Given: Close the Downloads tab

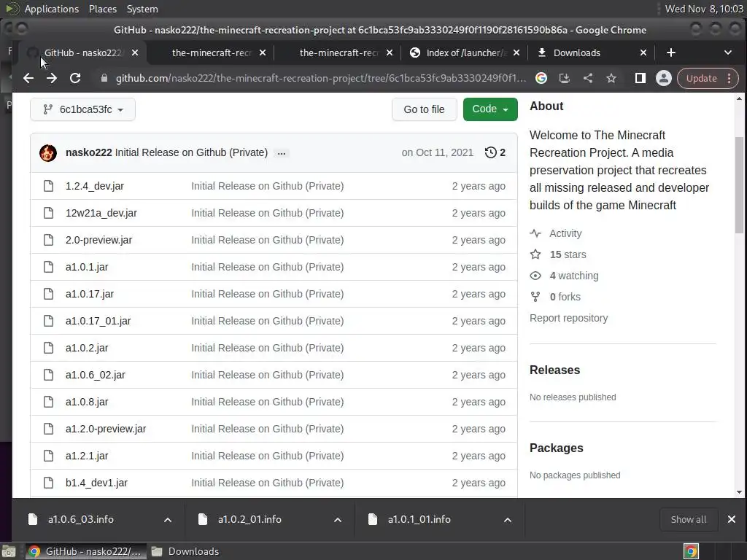Looking at the screenshot, I should coord(643,52).
